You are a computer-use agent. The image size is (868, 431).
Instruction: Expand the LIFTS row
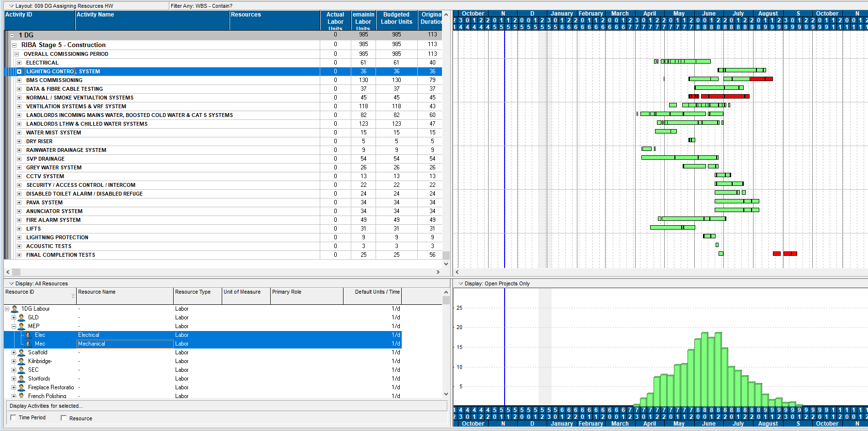coord(19,229)
